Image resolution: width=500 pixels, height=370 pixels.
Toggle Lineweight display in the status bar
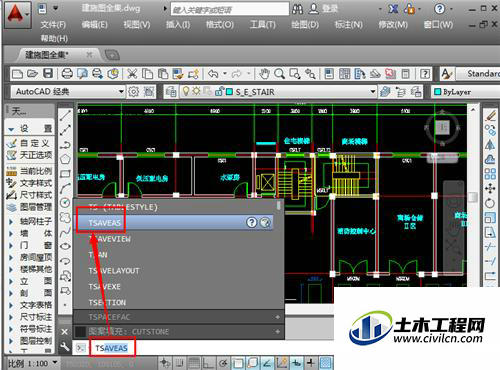click(311, 362)
